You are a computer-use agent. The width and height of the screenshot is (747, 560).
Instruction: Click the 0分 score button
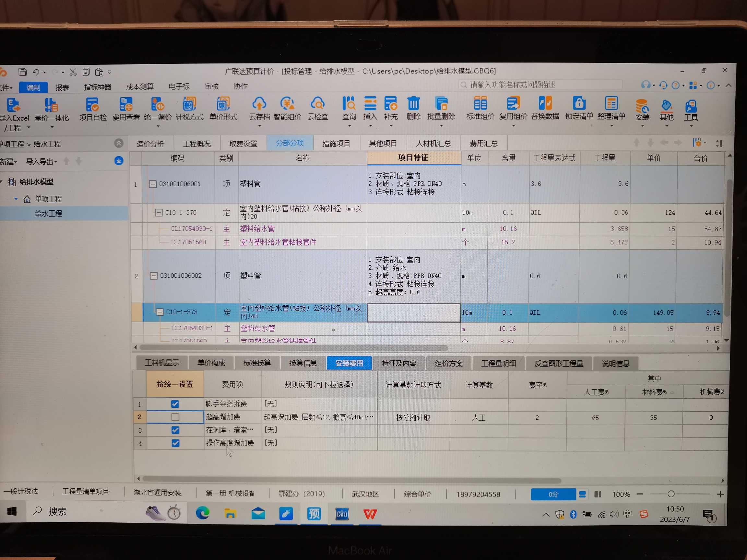(x=553, y=495)
